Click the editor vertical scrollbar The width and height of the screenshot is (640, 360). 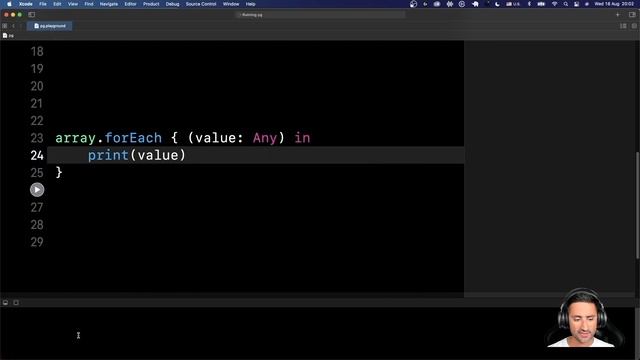637,205
